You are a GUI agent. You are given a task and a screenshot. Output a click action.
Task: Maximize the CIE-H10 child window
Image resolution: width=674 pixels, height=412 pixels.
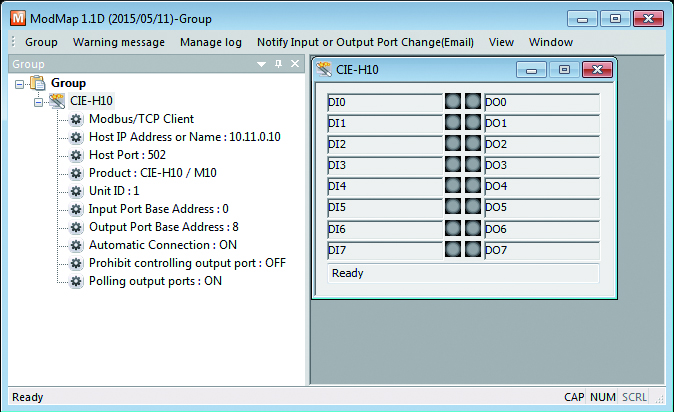pos(564,70)
